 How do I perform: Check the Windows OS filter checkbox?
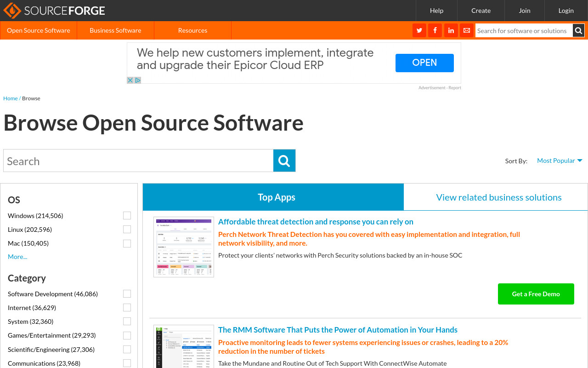(x=127, y=216)
